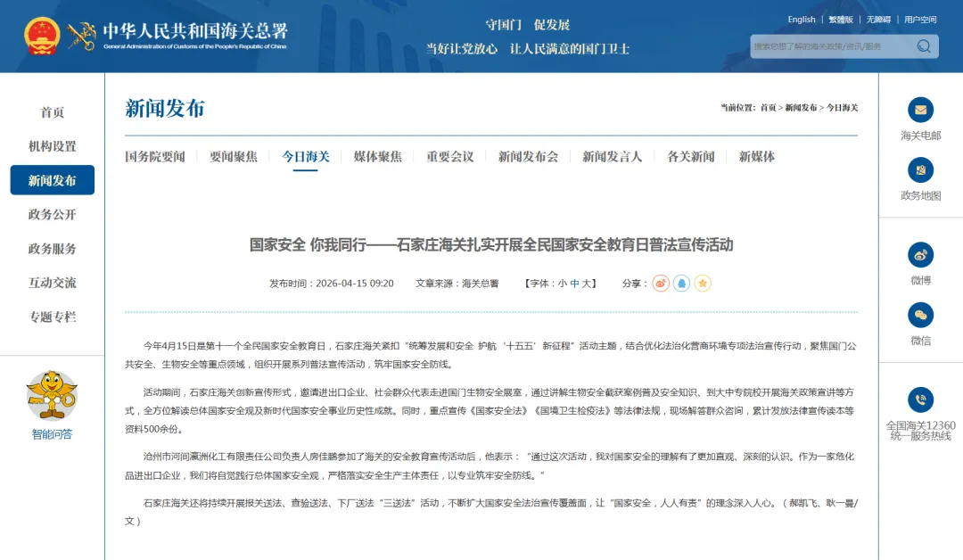Image resolution: width=963 pixels, height=560 pixels.
Task: Open the Customs email (海关电邮) icon
Action: pos(920,110)
